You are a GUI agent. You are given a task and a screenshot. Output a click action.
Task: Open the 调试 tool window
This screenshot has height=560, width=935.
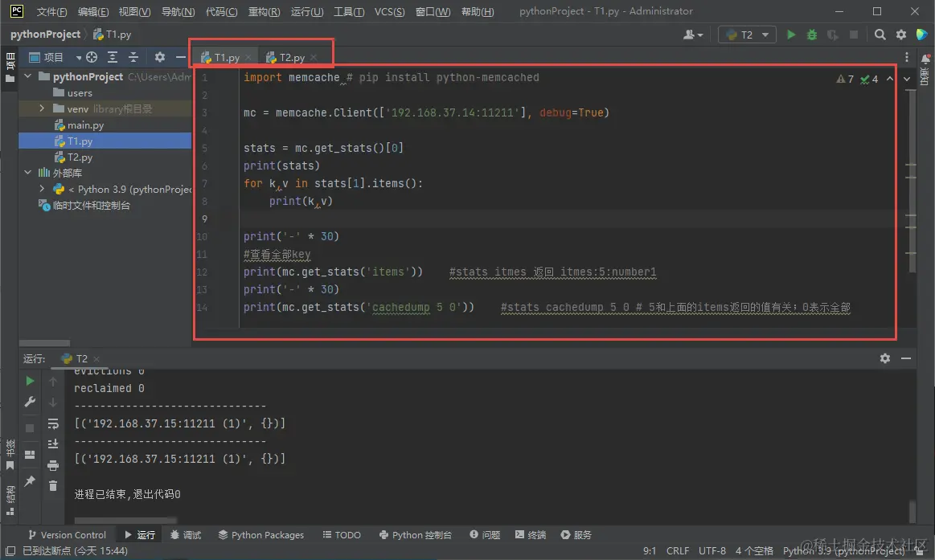point(186,535)
